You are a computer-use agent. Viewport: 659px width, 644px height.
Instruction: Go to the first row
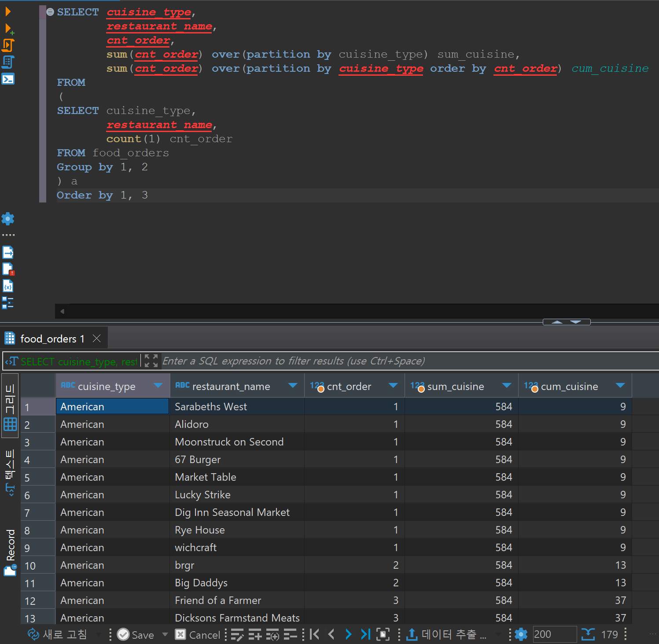(314, 634)
